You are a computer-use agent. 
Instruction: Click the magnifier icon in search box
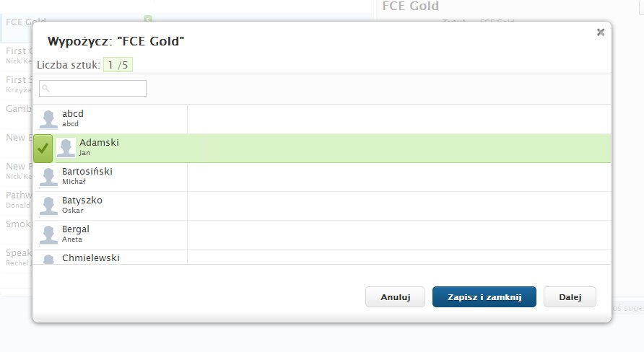coord(45,89)
